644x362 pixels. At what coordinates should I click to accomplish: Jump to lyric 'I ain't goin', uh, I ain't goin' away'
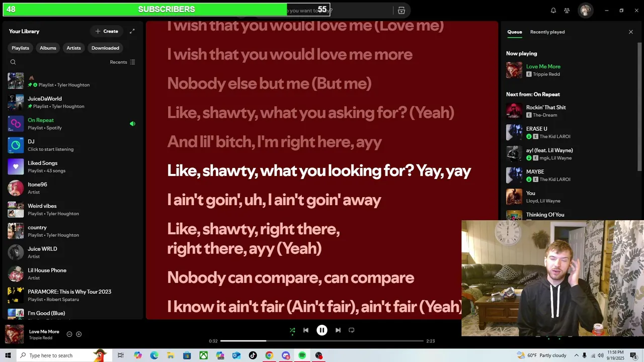tap(274, 200)
